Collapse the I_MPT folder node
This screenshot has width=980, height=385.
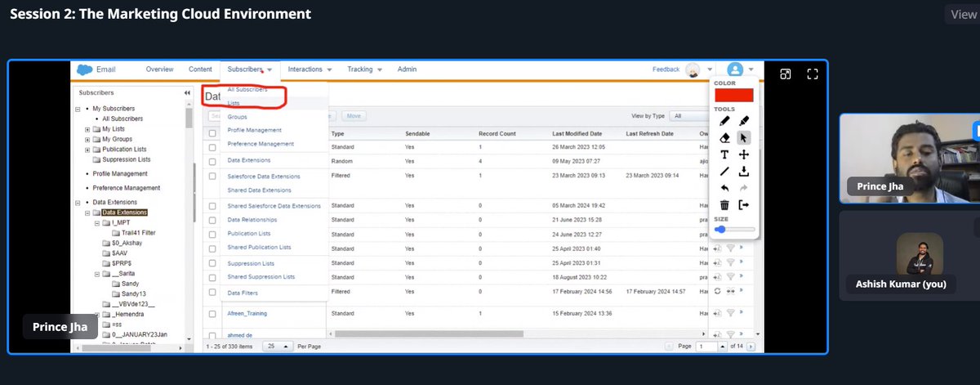coord(96,222)
